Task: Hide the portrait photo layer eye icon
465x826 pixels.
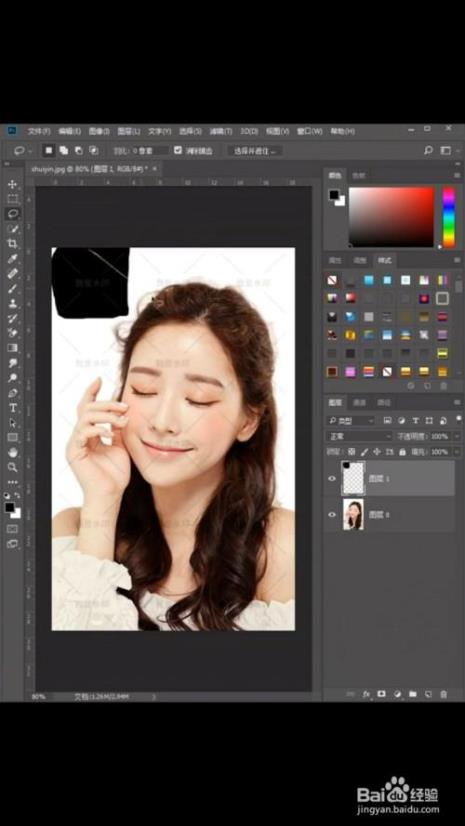Action: pos(332,515)
